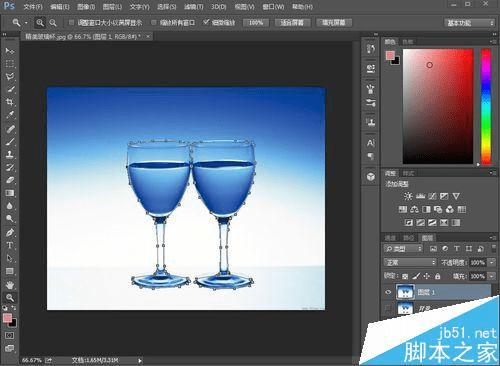Toggle type layer filter 'T' in Layers panel
The height and width of the screenshot is (366, 500).
tap(457, 249)
